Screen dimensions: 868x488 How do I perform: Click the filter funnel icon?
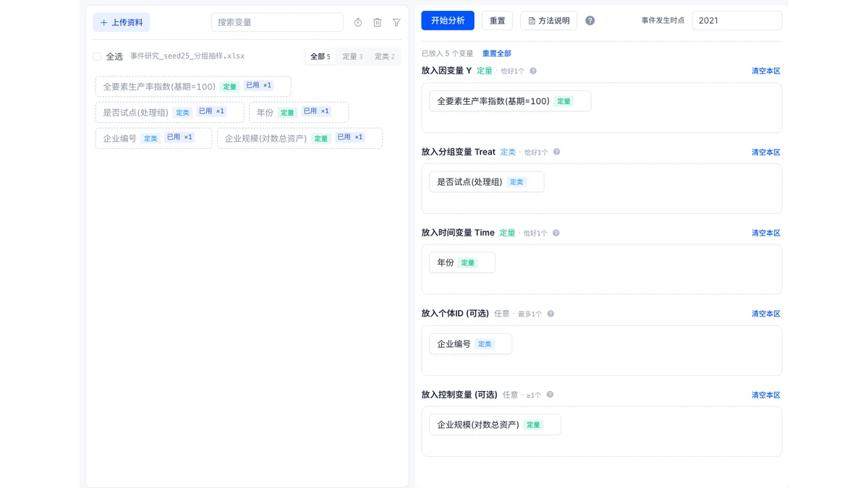click(x=396, y=22)
